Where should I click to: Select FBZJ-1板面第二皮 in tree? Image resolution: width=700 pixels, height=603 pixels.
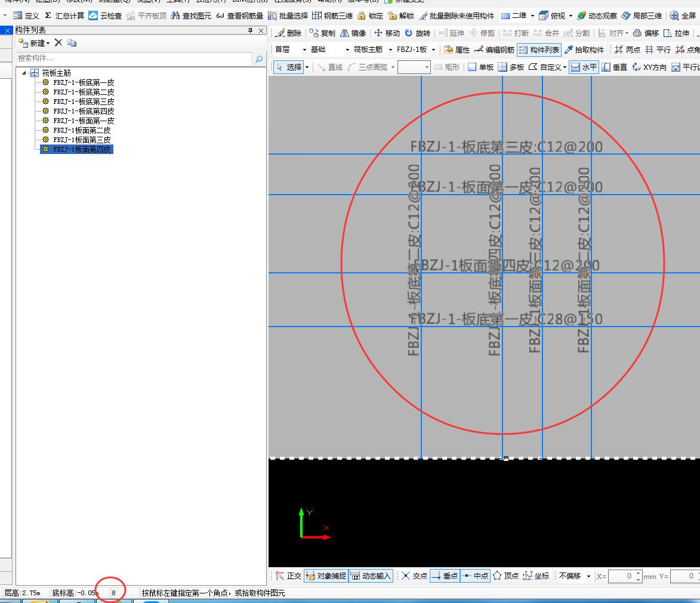[x=82, y=130]
